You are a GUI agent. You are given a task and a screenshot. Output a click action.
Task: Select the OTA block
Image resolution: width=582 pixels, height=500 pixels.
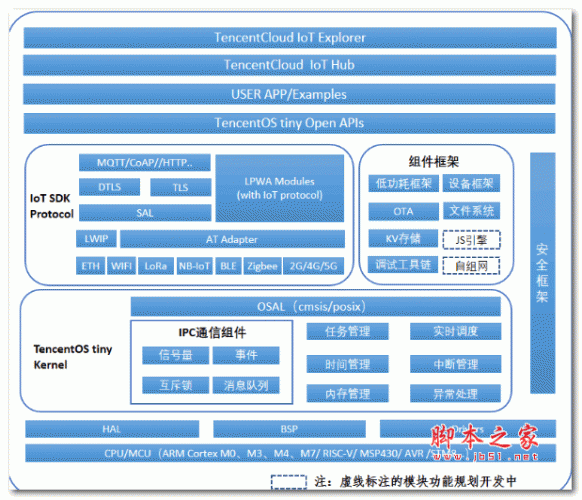tap(403, 211)
